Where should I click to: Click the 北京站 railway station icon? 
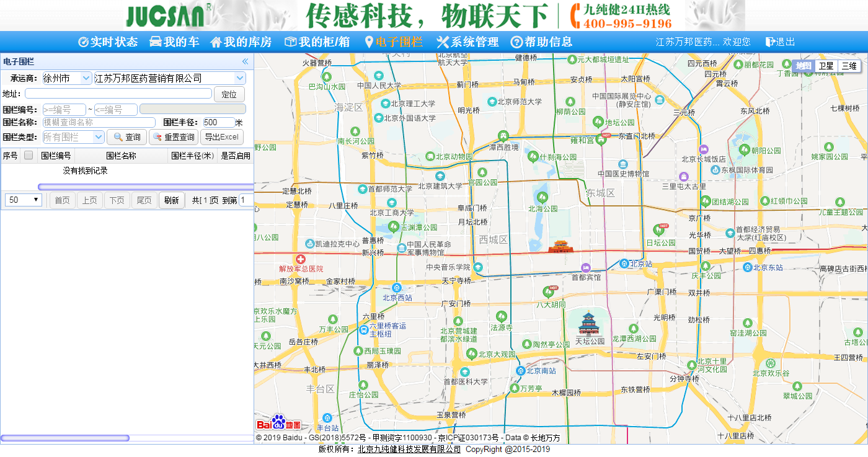pos(624,264)
